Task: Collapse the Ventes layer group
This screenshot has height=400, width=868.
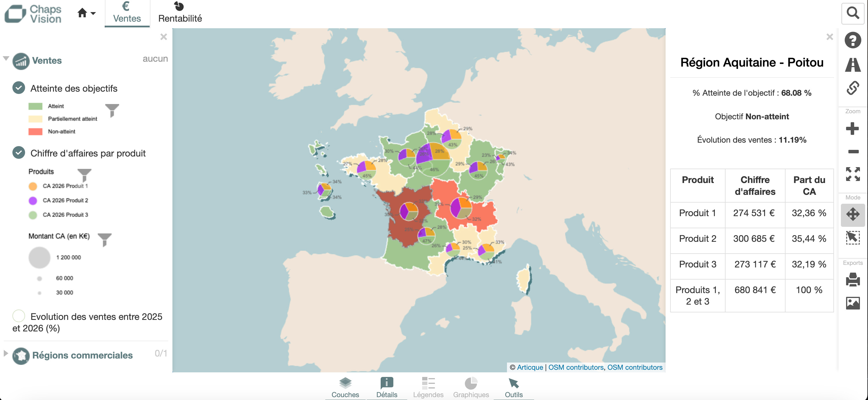Action: [6, 58]
